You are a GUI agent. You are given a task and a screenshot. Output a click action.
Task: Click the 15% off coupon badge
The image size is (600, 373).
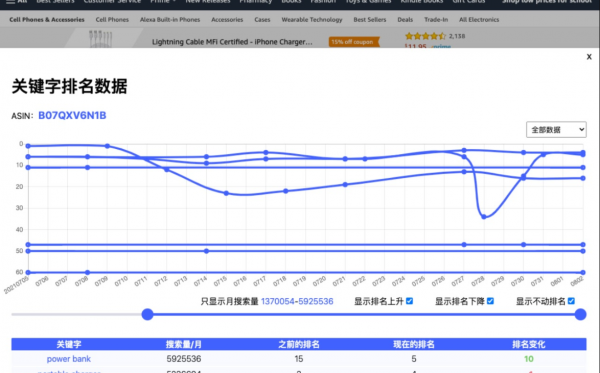[x=354, y=42]
